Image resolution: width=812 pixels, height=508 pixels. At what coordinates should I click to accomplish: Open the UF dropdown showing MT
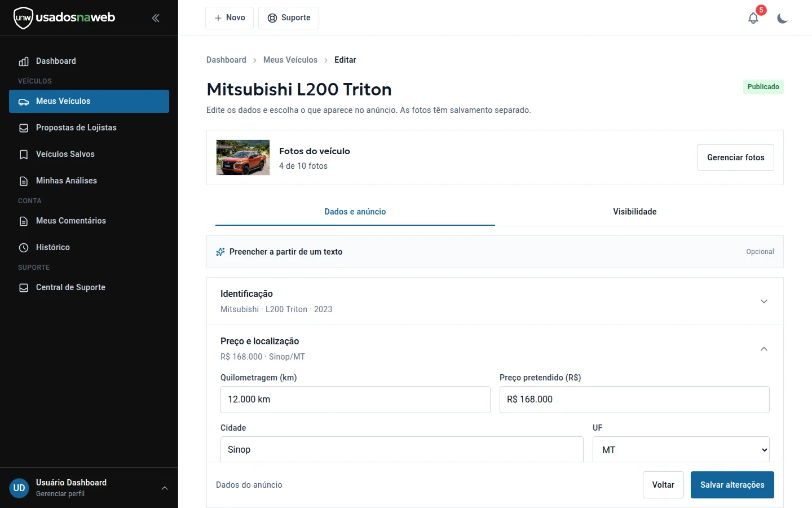coord(681,450)
